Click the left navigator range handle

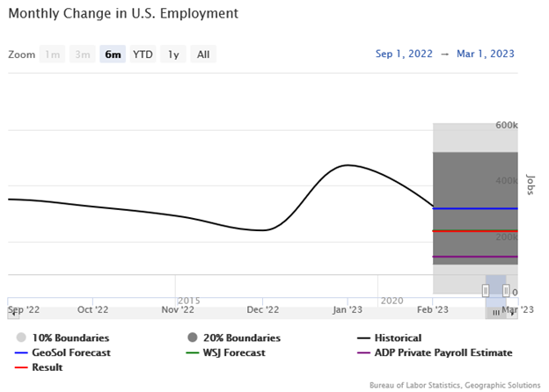click(x=486, y=290)
